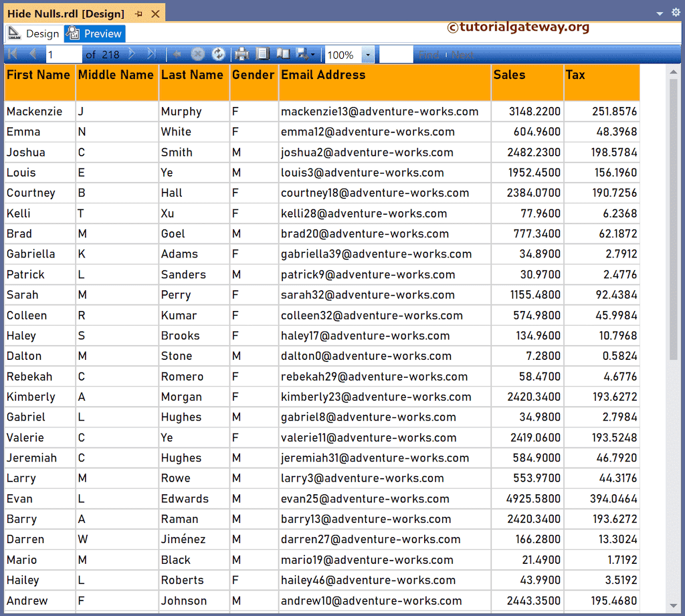Click the Next search link

pos(463,54)
